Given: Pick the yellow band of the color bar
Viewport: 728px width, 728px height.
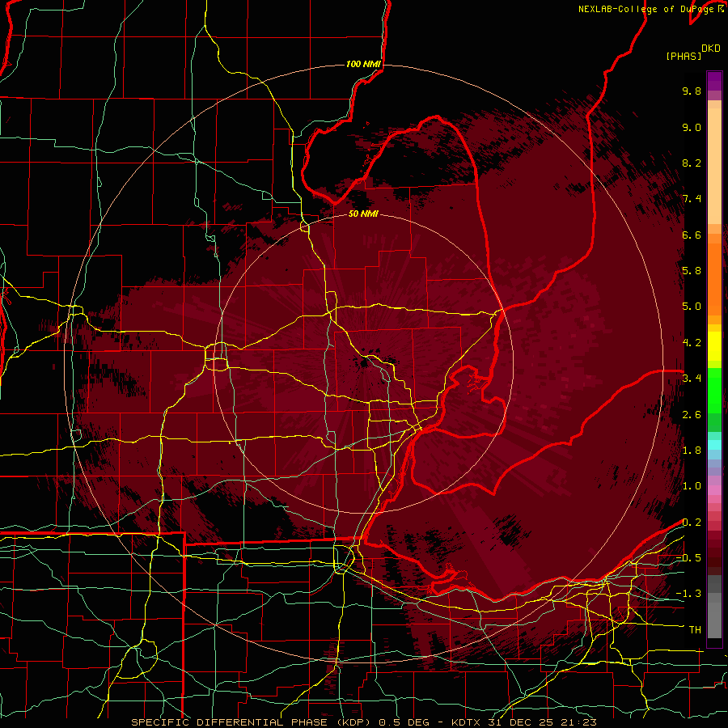Looking at the screenshot, I should click(714, 346).
